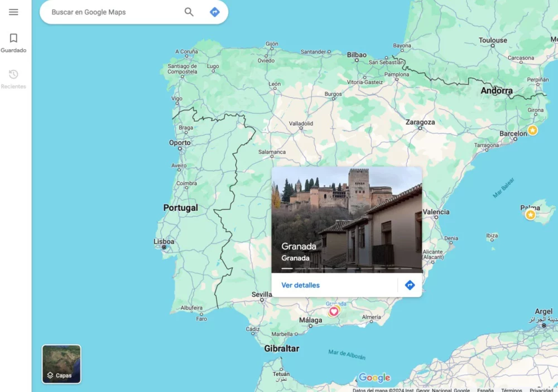Click the Lisboa city label
This screenshot has width=558, height=392.
tap(164, 241)
